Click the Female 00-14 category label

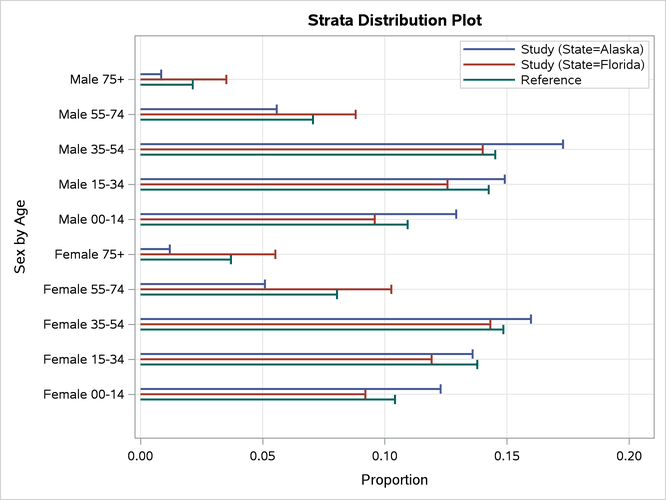[84, 394]
